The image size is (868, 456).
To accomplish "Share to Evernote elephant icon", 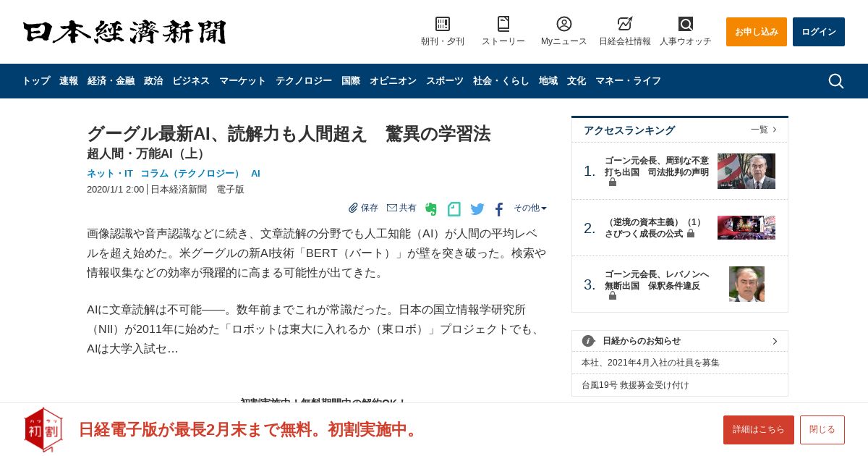I will (431, 209).
